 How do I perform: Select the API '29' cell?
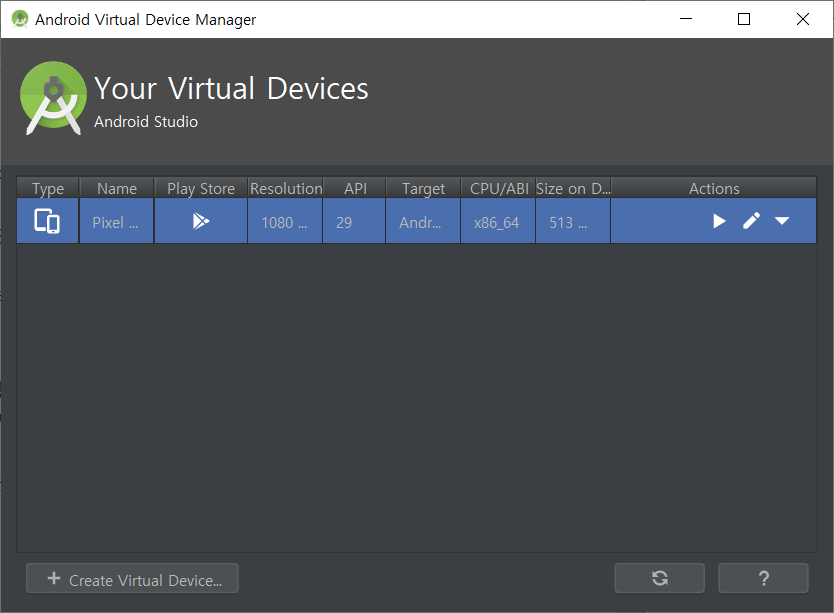click(354, 221)
